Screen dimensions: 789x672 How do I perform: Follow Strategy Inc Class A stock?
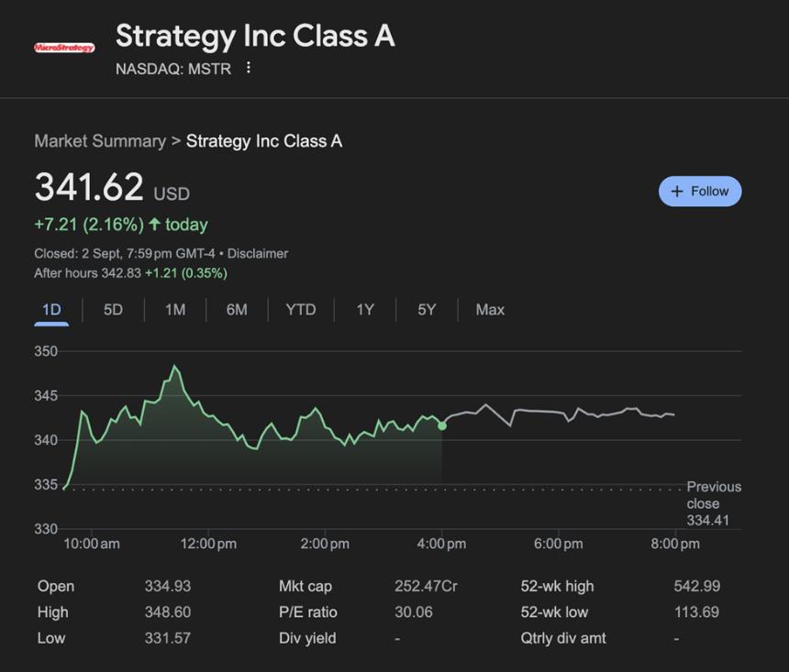[x=700, y=191]
